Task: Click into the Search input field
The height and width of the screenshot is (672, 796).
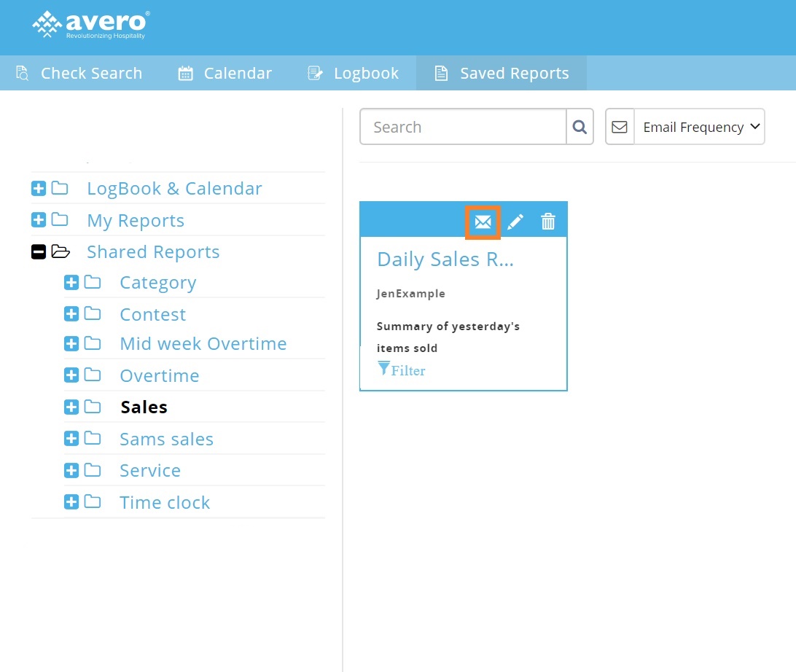Action: point(463,127)
